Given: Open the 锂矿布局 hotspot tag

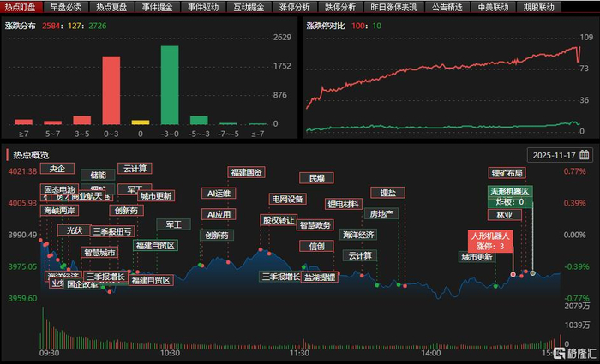Looking at the screenshot, I should 507,173.
